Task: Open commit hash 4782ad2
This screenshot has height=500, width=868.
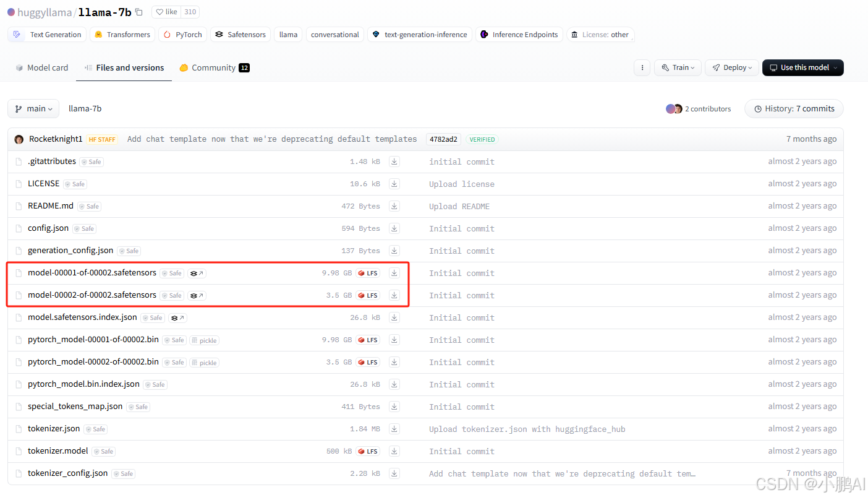Action: [x=442, y=139]
